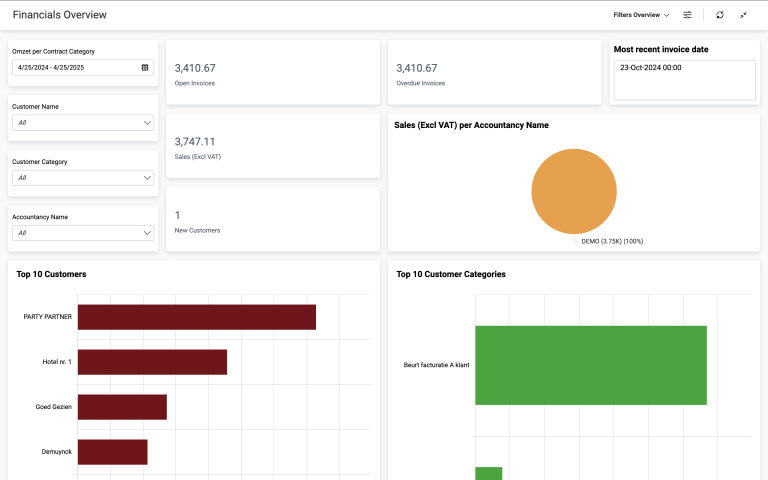Screen dimensions: 768x480
Task: Select the PARTY PARTNER bar
Action: [196, 317]
